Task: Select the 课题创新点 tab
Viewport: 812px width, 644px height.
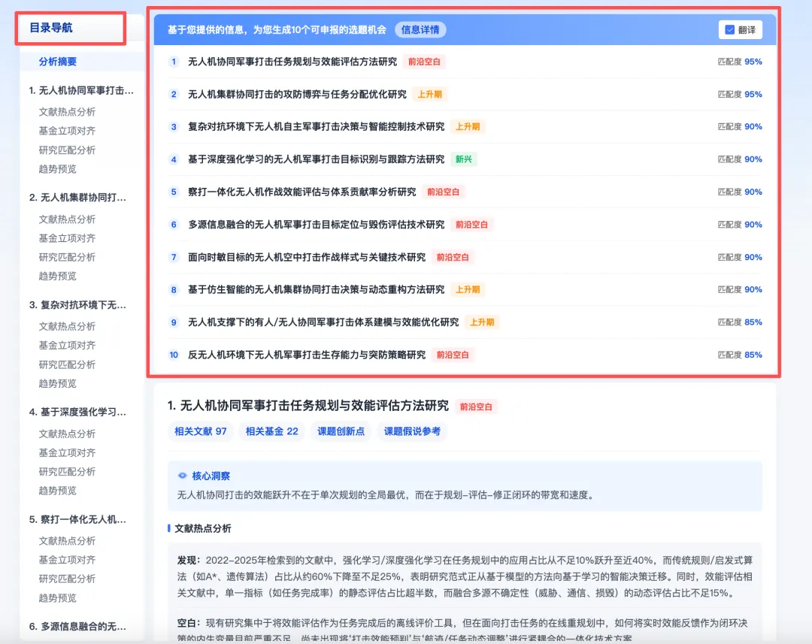Action: [x=341, y=431]
